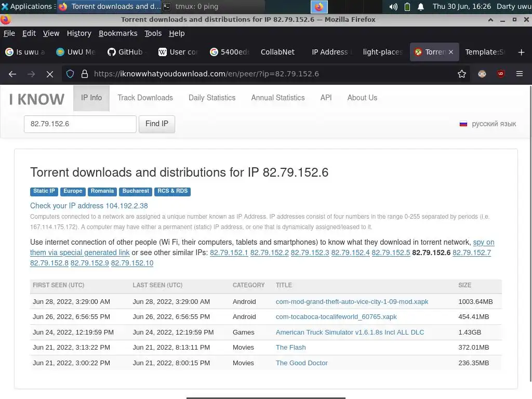This screenshot has height=399, width=532.
Task: Open The Good Doctor torrent link
Action: point(302,363)
